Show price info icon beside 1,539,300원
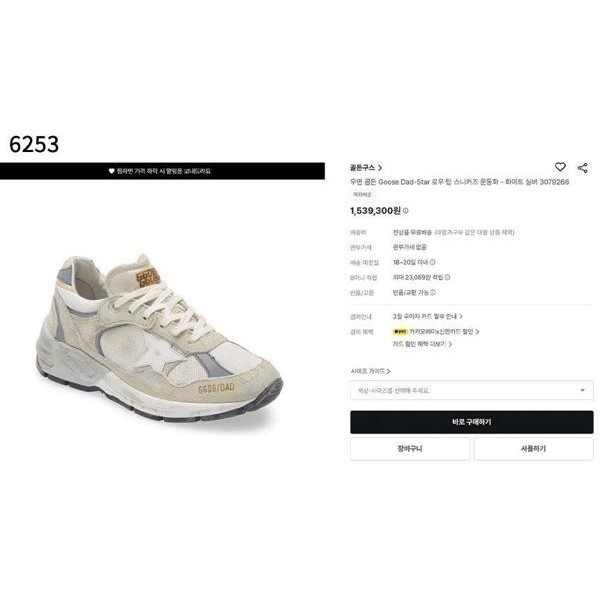The image size is (600, 600). click(406, 210)
